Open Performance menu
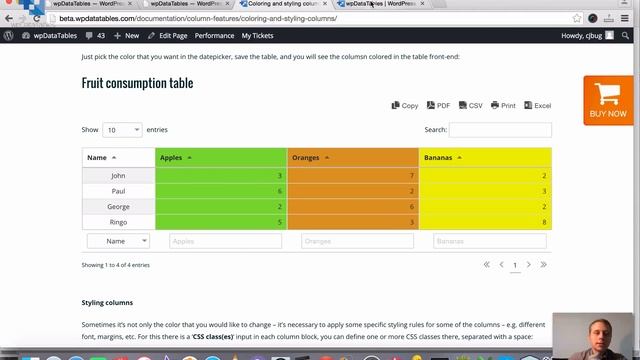 coord(214,36)
